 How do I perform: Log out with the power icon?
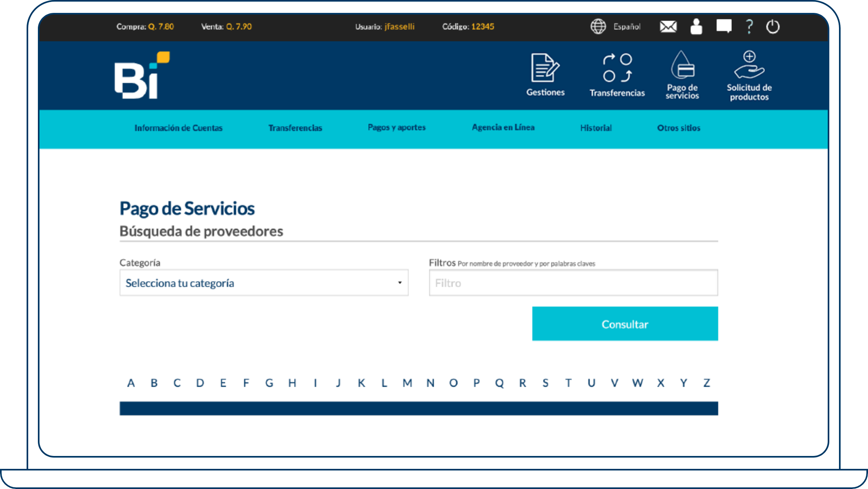pyautogui.click(x=772, y=27)
